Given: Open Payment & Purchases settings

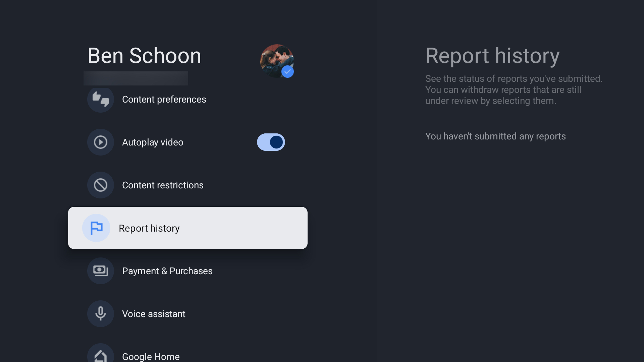Looking at the screenshot, I should 167,271.
